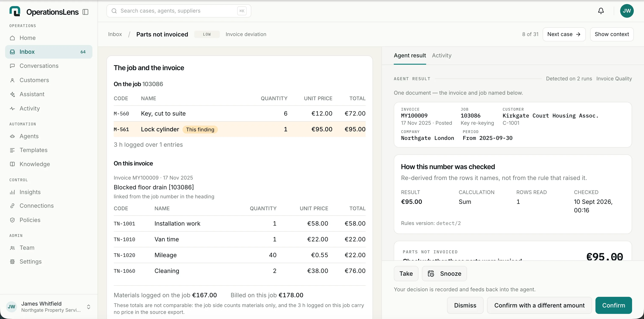
Task: Select the TN-1001 Installation work row
Action: [x=239, y=223]
